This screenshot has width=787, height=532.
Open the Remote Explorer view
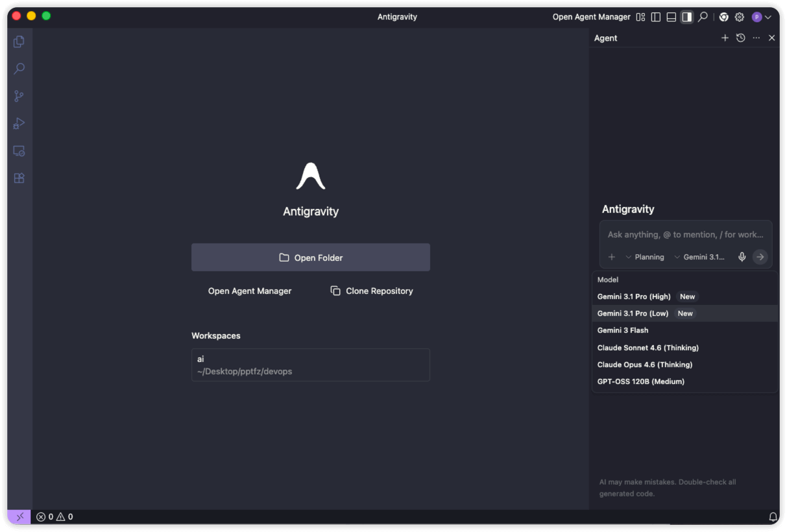[19, 151]
